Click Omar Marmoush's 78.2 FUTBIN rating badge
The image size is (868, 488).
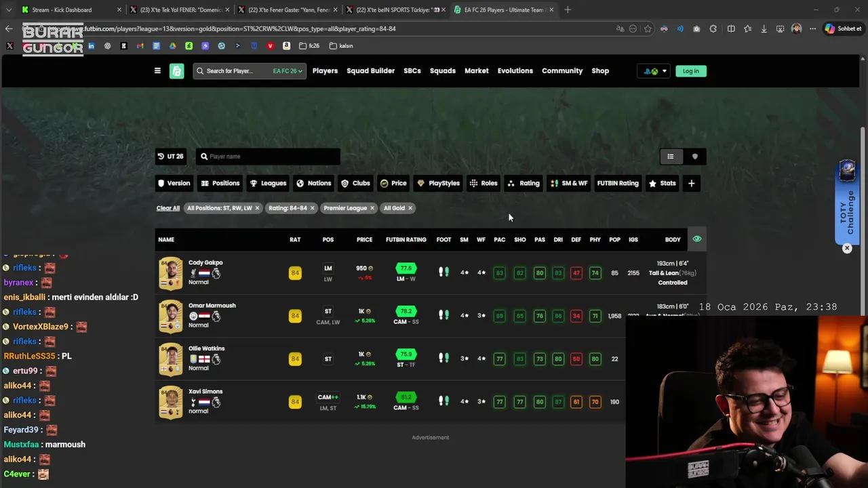(x=406, y=311)
